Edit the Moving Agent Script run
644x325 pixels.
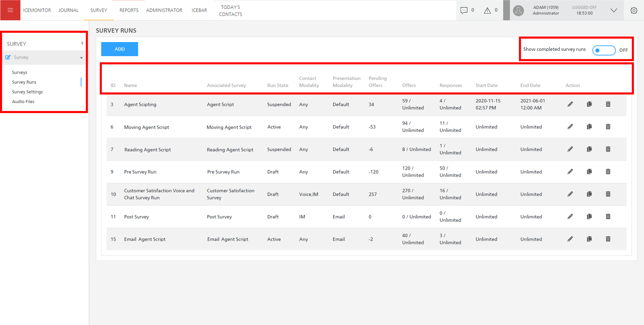pyautogui.click(x=570, y=127)
